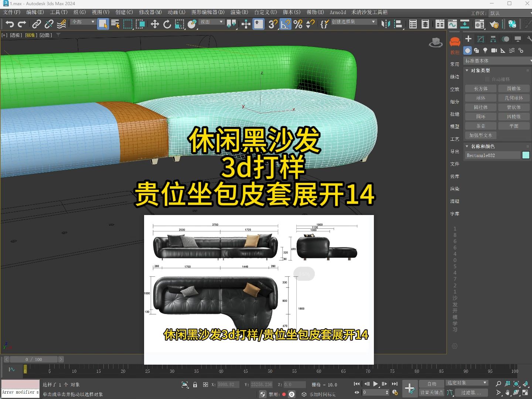The height and width of the screenshot is (399, 532).
Task: Switch to Cameras category icon
Action: pyautogui.click(x=494, y=50)
